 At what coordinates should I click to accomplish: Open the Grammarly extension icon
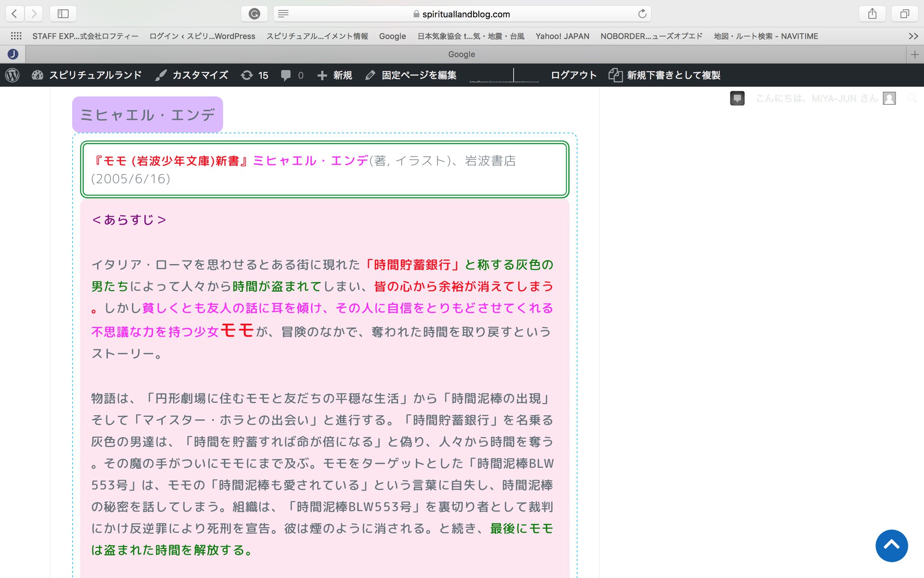[x=254, y=14]
